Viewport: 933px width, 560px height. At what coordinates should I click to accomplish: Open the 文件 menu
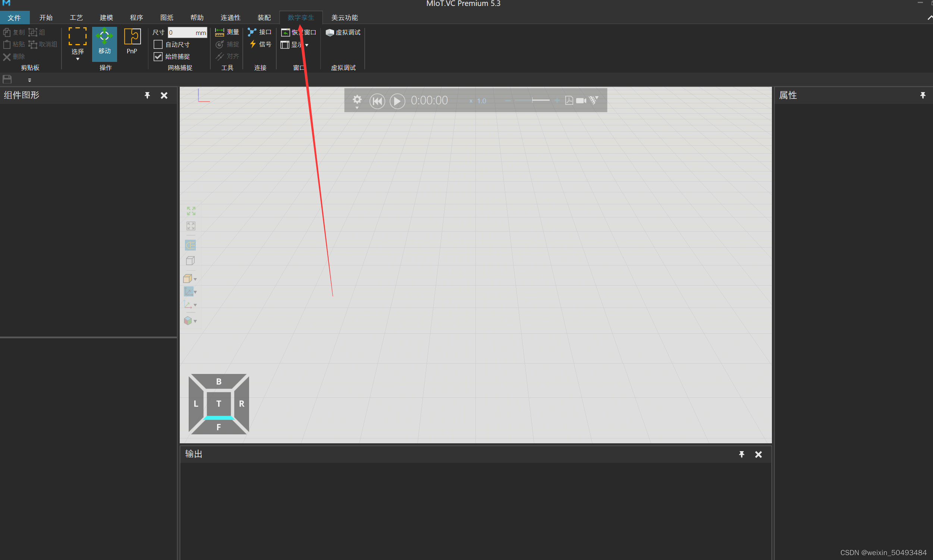(14, 18)
